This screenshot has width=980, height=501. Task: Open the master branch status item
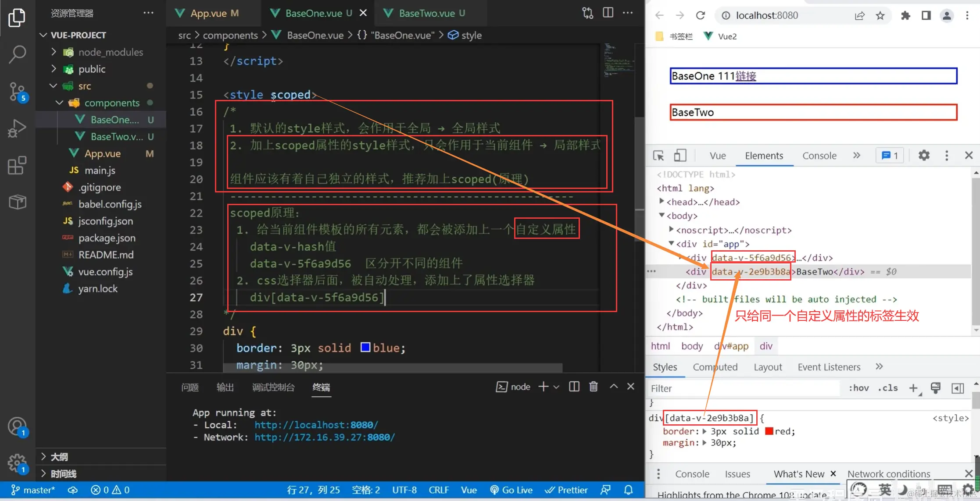[x=33, y=490]
